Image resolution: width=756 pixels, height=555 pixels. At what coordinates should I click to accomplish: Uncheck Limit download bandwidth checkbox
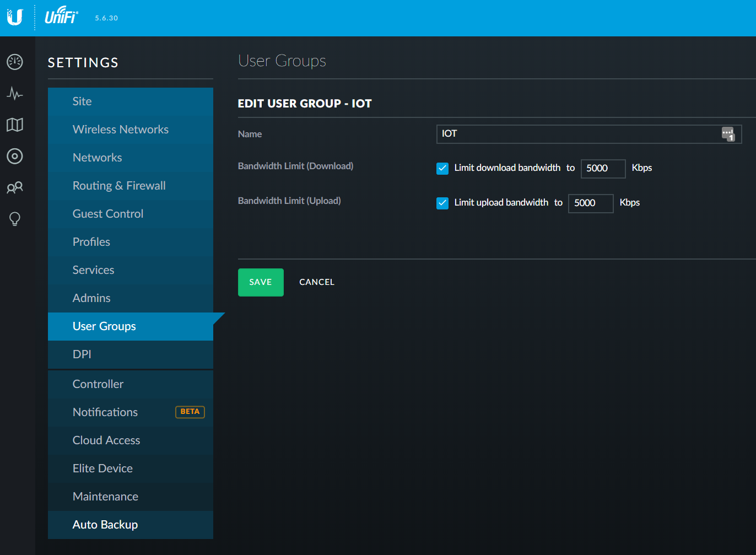(442, 169)
